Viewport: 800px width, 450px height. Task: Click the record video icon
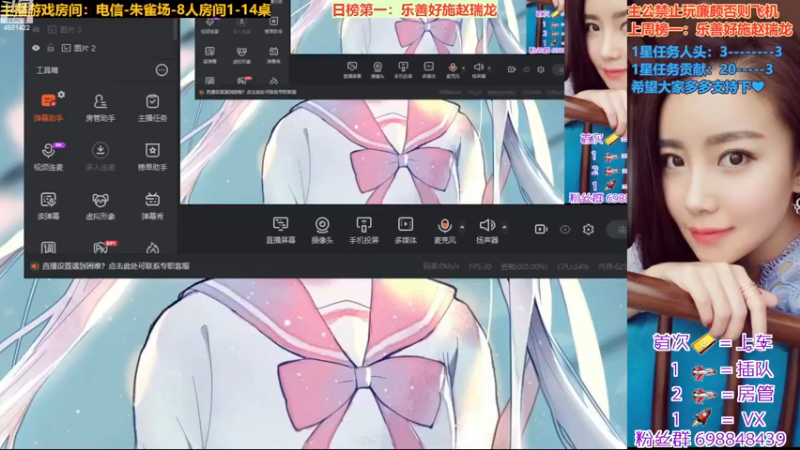pos(541,230)
